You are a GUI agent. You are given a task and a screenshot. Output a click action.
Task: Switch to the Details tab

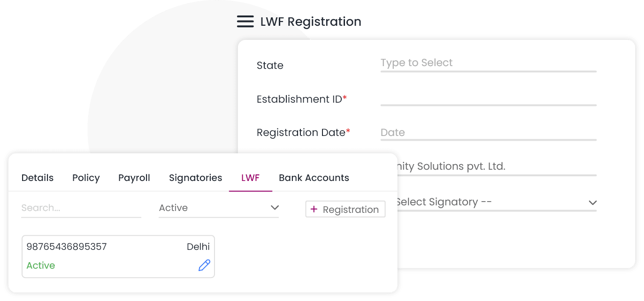click(x=38, y=178)
